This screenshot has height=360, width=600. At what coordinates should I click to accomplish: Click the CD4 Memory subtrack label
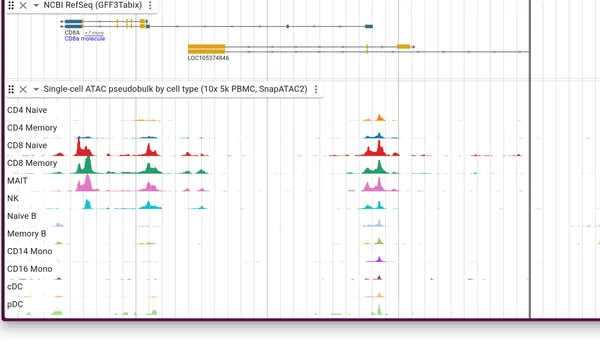click(32, 128)
